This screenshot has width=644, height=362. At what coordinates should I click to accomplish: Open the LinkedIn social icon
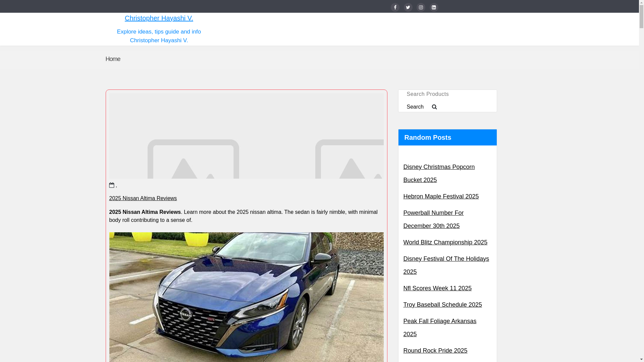[434, 7]
